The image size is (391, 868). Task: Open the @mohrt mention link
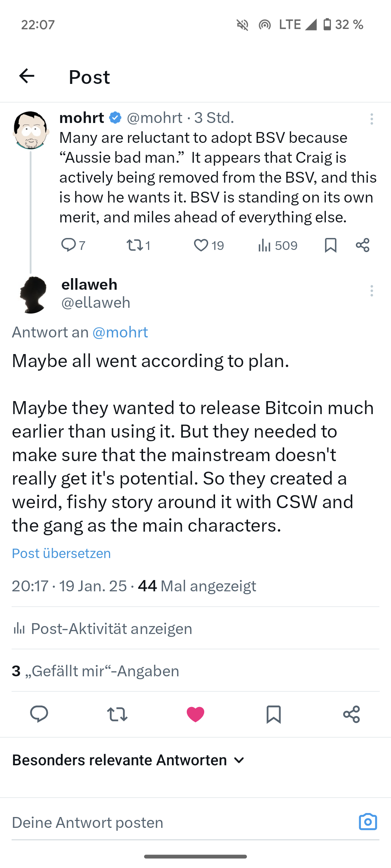click(x=120, y=332)
